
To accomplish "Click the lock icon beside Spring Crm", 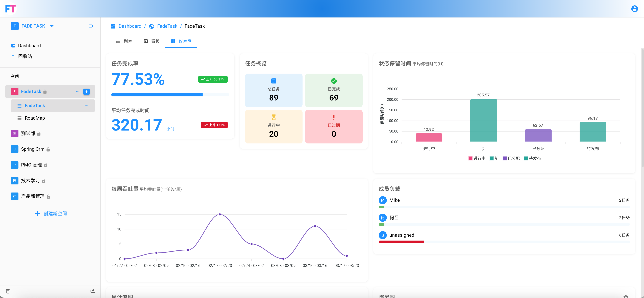I will point(48,149).
